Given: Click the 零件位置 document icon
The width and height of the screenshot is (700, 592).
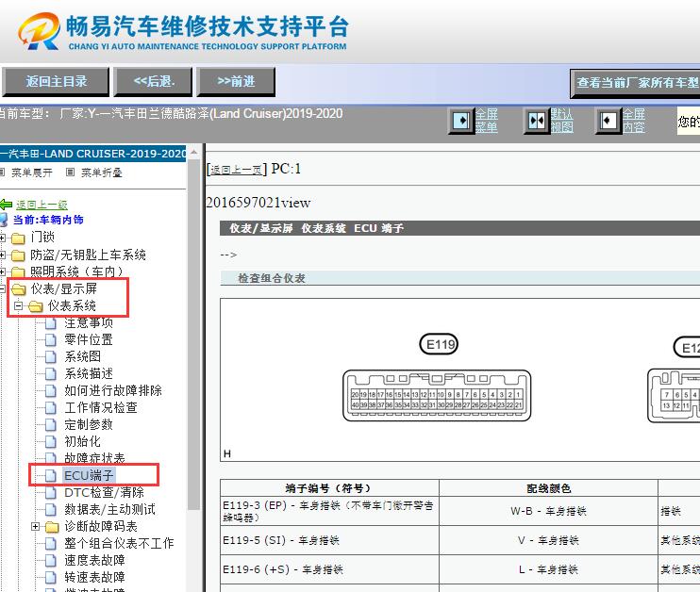Looking at the screenshot, I should 51,340.
